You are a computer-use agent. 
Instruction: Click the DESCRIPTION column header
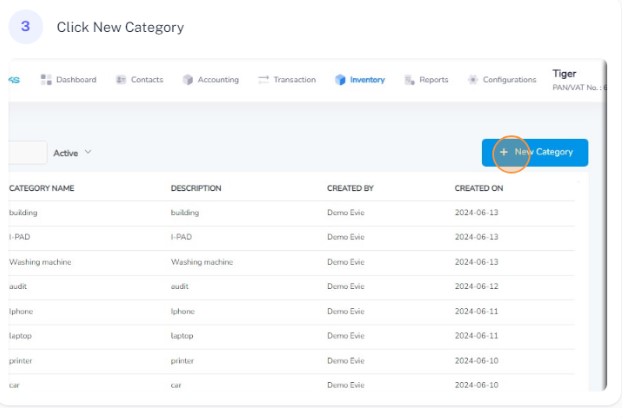click(196, 188)
